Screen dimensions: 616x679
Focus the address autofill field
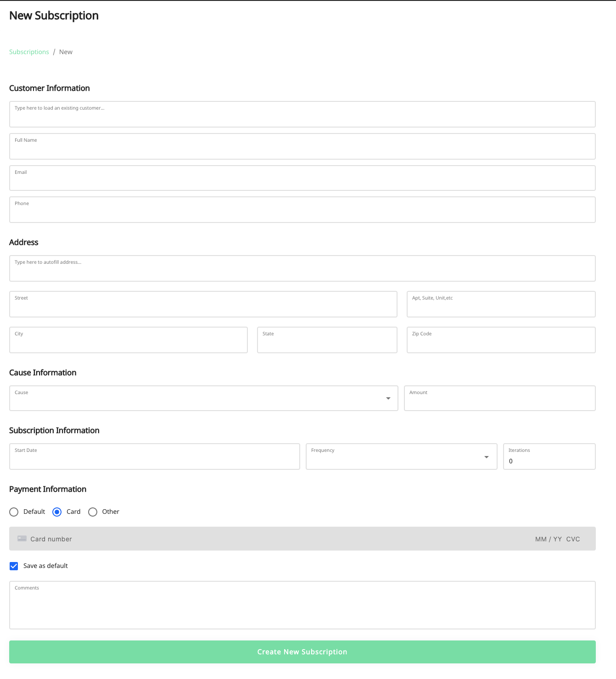pos(302,268)
